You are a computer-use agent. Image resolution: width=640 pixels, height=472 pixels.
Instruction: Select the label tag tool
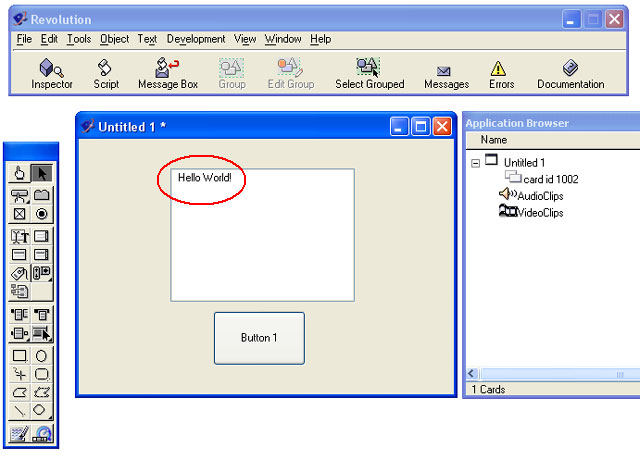pyautogui.click(x=19, y=273)
